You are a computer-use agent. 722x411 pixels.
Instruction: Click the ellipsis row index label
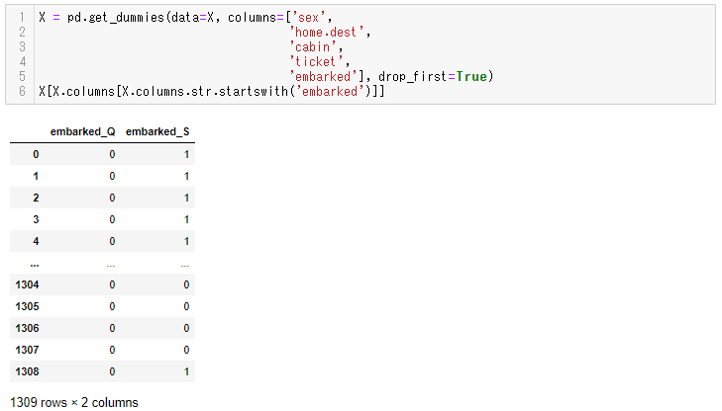[35, 263]
